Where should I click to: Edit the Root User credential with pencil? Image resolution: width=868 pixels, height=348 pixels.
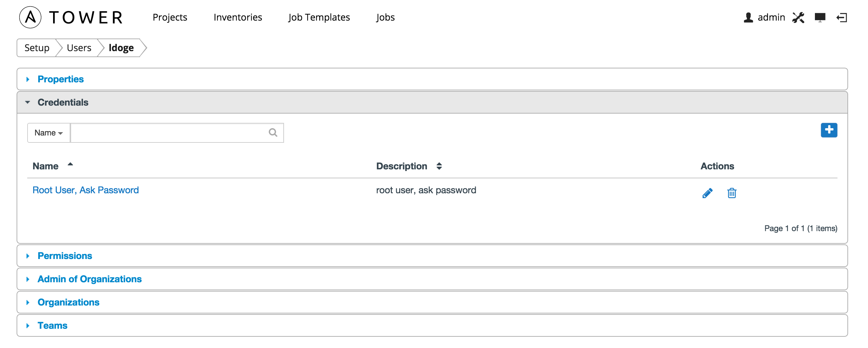(x=707, y=193)
